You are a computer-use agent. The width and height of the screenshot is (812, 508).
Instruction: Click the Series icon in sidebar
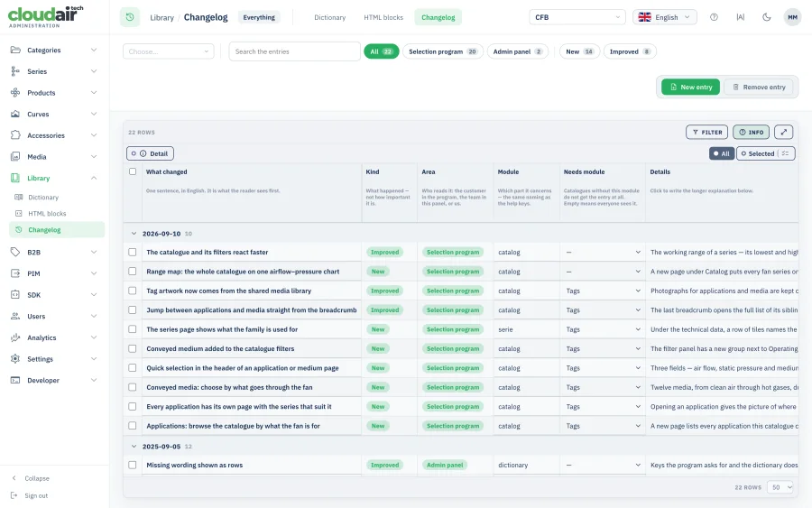tap(15, 71)
